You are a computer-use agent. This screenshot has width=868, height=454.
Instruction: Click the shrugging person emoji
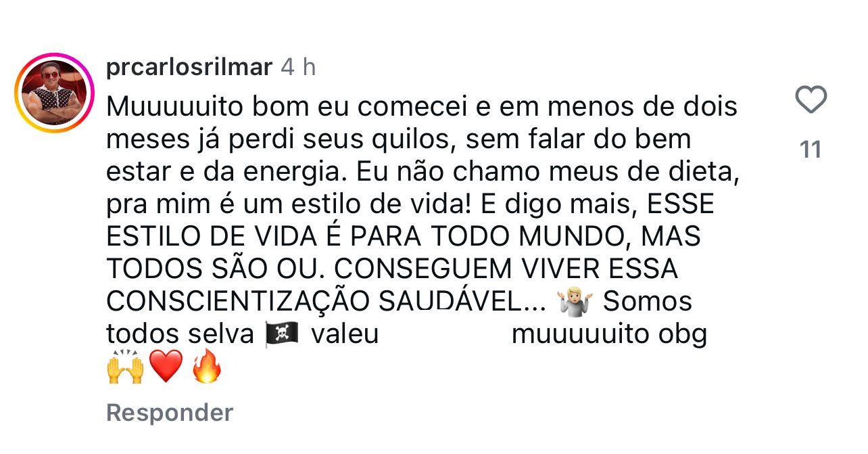point(575,302)
